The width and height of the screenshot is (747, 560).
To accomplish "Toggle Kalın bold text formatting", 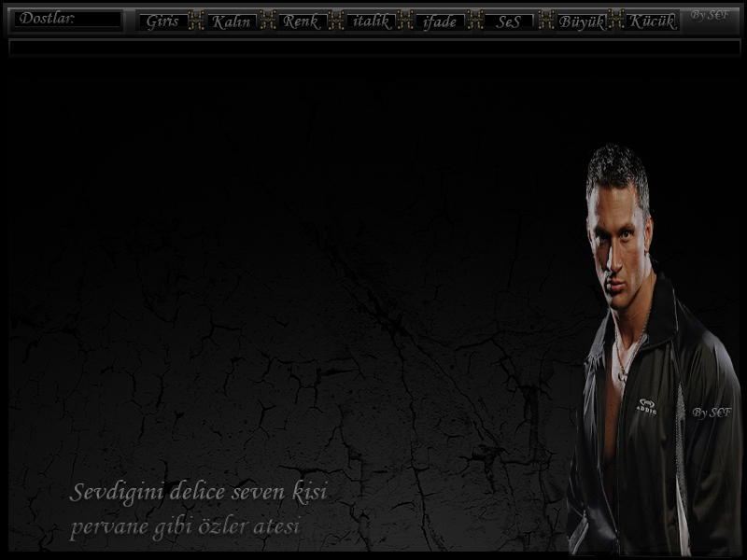I will coord(231,21).
